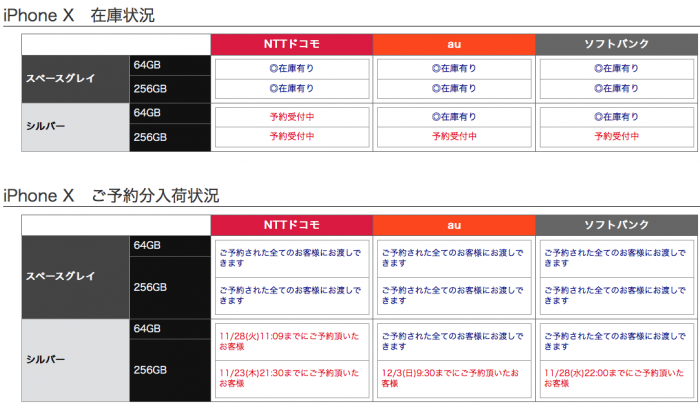Screen dimensions: 700x404
Task: Click シルバー 256GB label in 在庫状況 table
Action: 170,137
